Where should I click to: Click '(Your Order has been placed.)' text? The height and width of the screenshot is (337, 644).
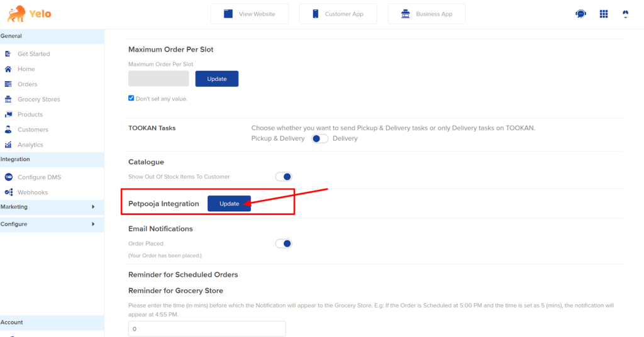(165, 256)
